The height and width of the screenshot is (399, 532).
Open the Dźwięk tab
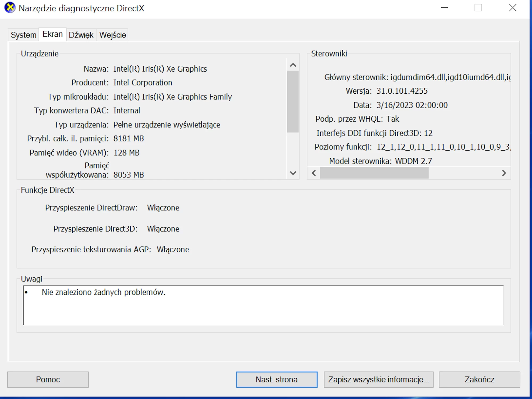81,35
